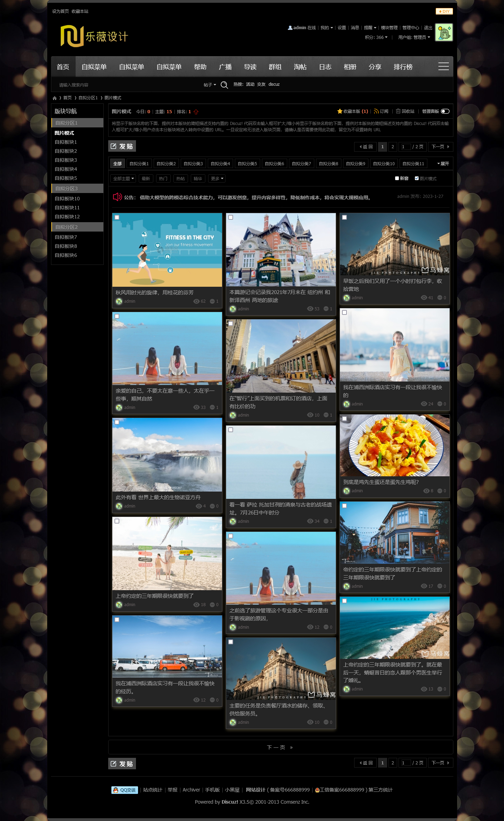Enable the 新窗 checkbox
This screenshot has height=821, width=504.
click(x=397, y=178)
